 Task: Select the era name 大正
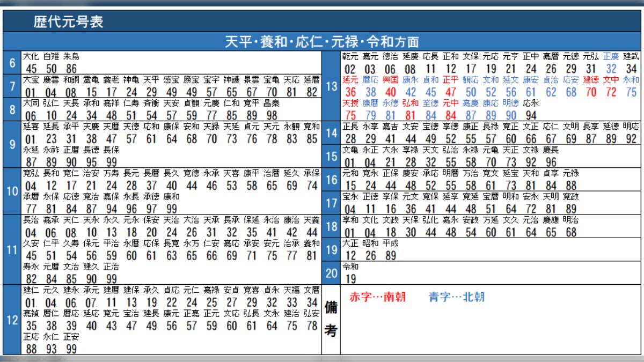tap(350, 243)
